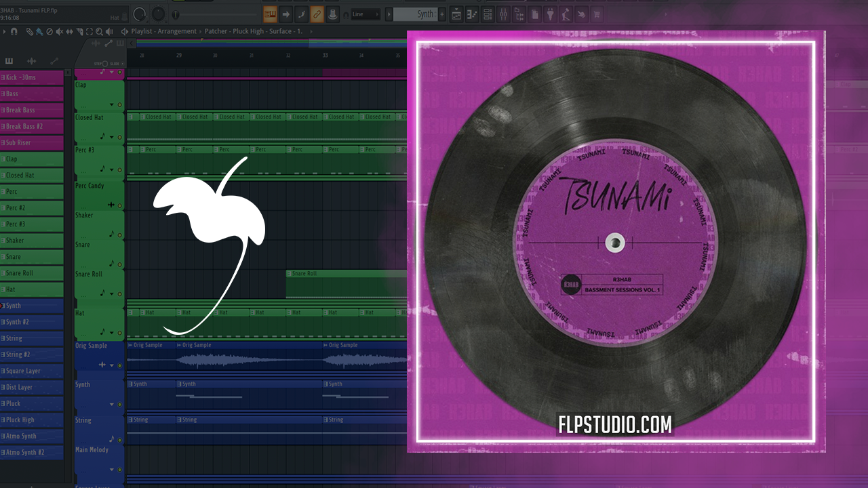Toggle the Perc #3 track mute light
The width and height of the screenshot is (868, 488).
[120, 169]
